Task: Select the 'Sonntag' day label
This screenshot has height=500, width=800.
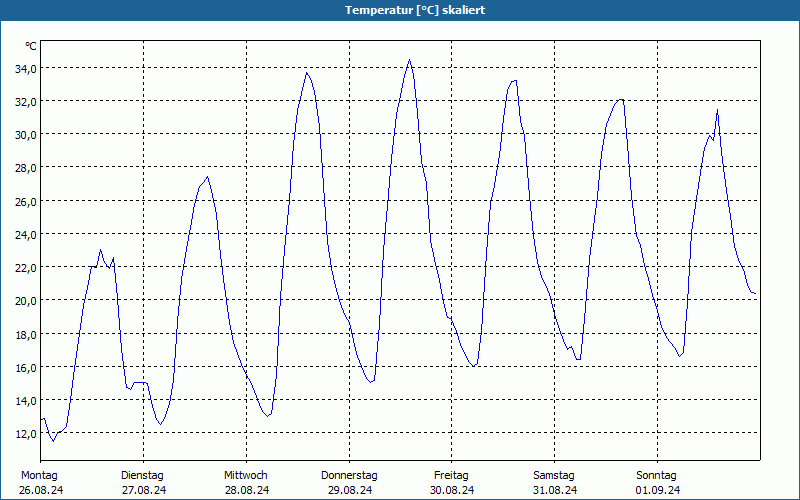Action: 656,476
